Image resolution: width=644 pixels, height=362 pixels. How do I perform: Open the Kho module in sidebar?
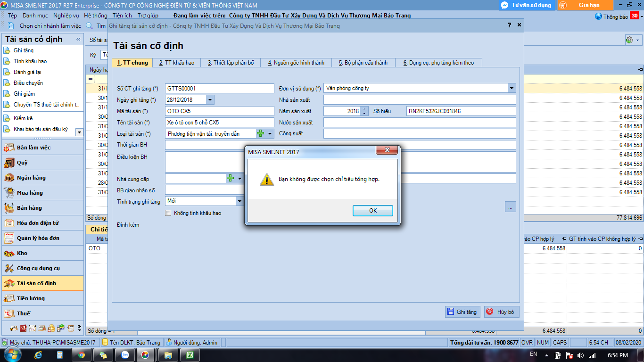coord(22,253)
